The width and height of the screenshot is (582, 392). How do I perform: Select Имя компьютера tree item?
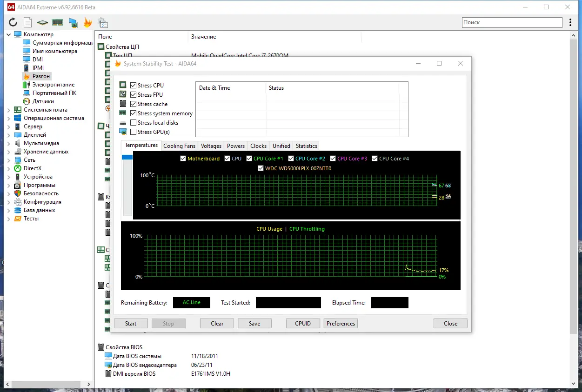pos(55,51)
